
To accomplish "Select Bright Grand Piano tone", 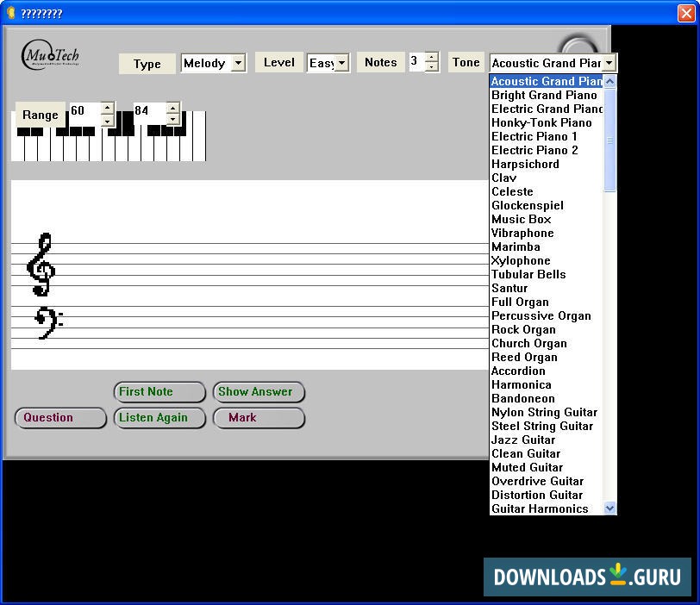I will [x=547, y=95].
